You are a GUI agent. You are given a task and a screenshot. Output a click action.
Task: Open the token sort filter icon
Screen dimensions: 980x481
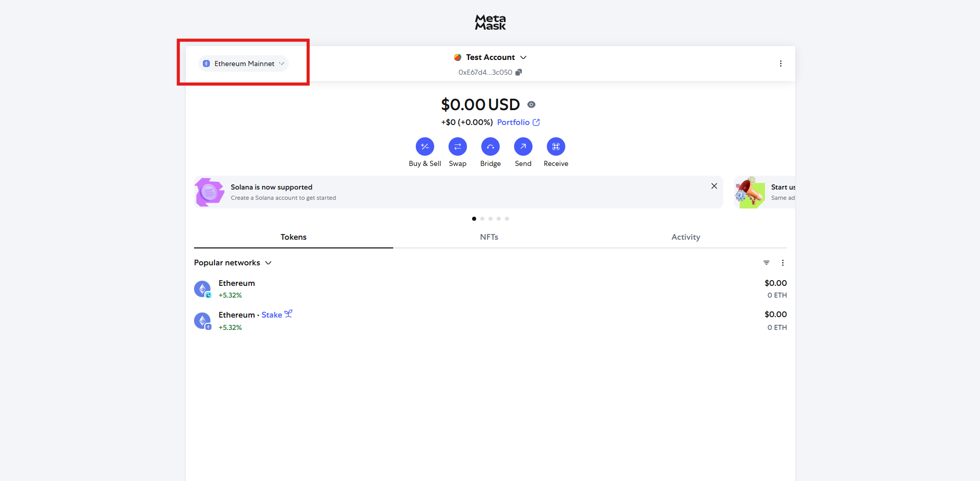pyautogui.click(x=766, y=263)
